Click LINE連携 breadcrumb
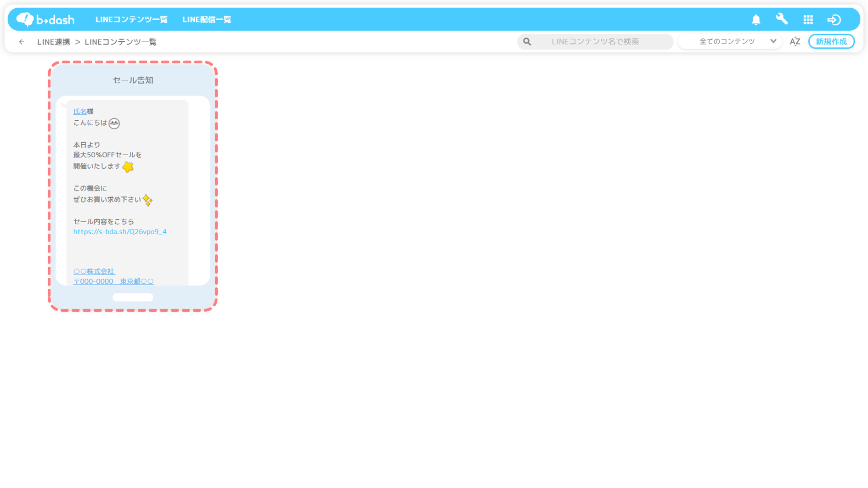This screenshot has height=488, width=868. pyautogui.click(x=54, y=42)
